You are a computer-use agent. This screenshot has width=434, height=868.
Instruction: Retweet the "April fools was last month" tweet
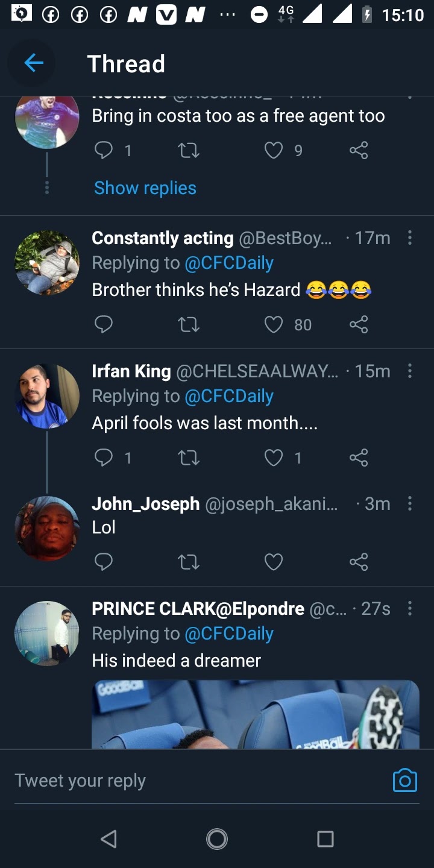(189, 458)
